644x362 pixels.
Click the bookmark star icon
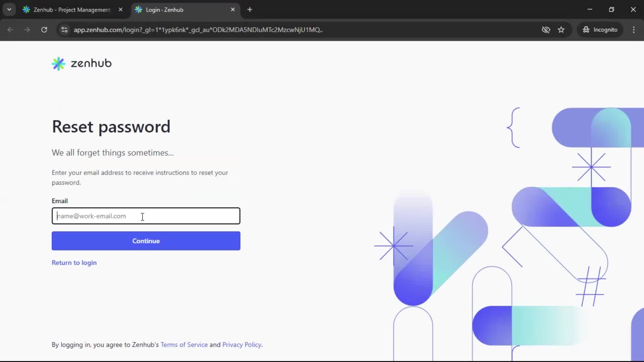(561, 29)
